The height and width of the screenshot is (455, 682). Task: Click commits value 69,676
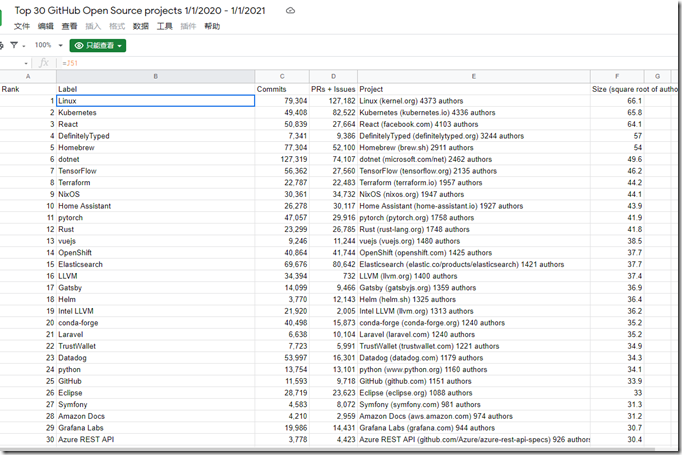(x=282, y=264)
